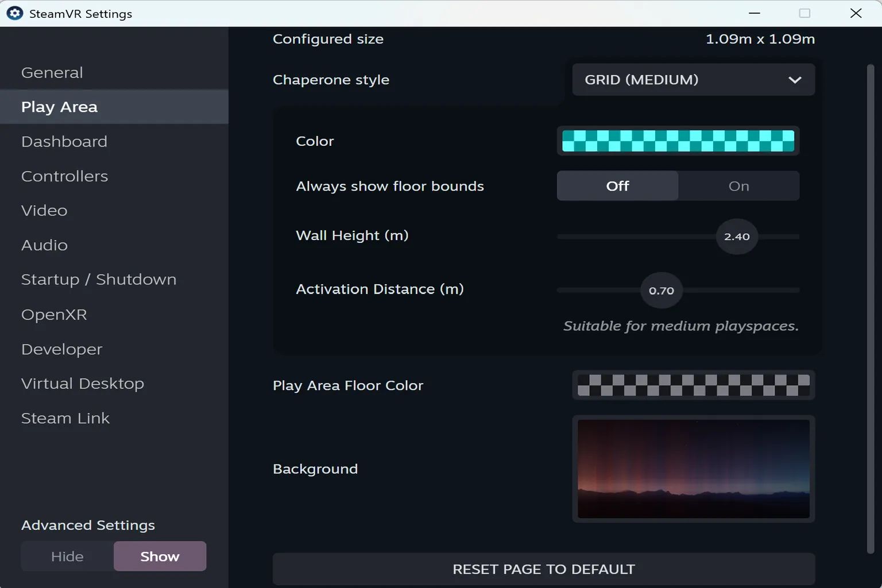Open the Play Area Floor Color picker

[693, 385]
